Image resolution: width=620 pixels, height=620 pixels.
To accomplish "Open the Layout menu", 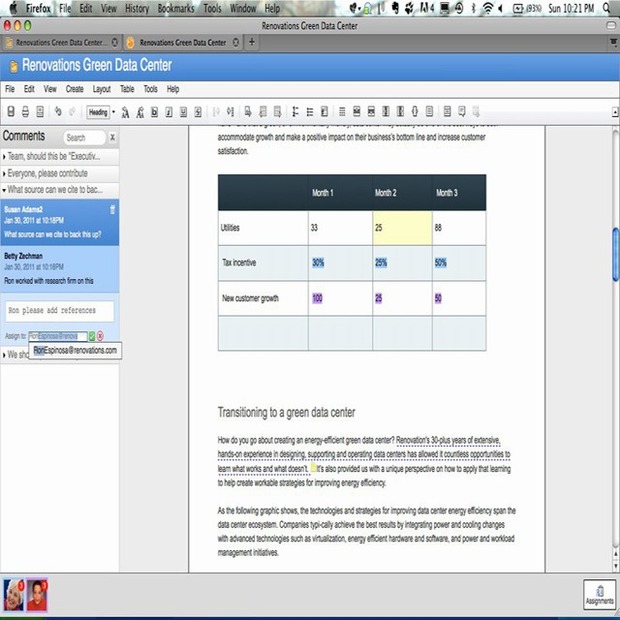I will coord(102,89).
